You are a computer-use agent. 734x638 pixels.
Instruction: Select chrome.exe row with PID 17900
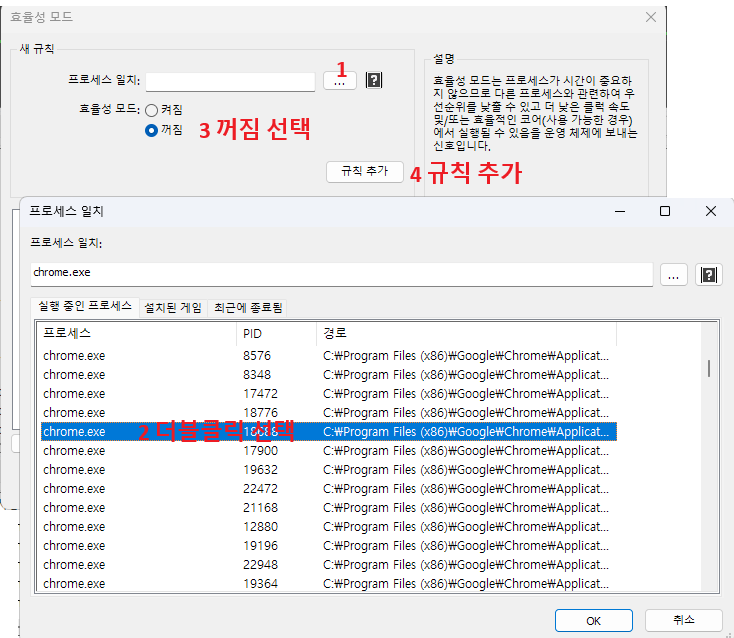coord(329,451)
